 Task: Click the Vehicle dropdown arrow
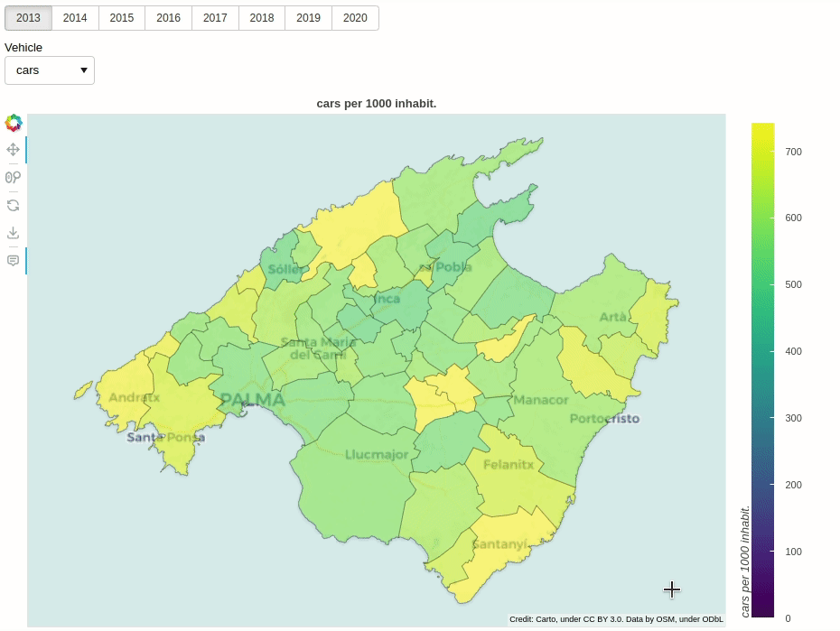85,70
